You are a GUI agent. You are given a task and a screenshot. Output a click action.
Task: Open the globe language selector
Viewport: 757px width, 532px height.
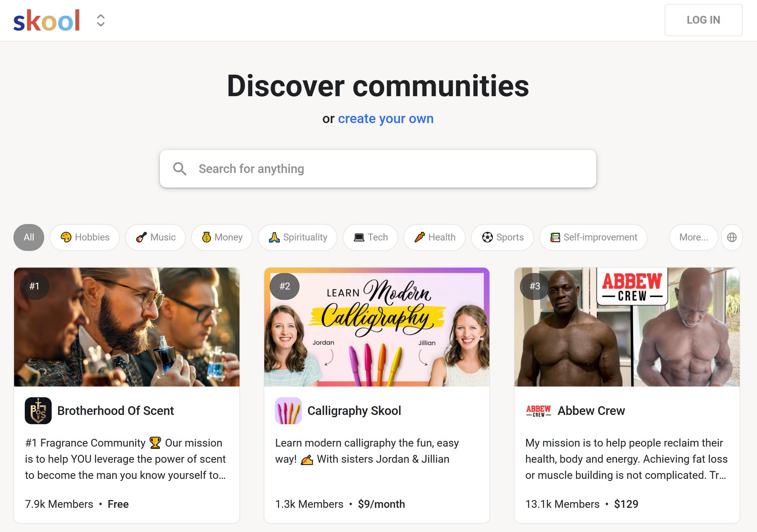click(732, 237)
